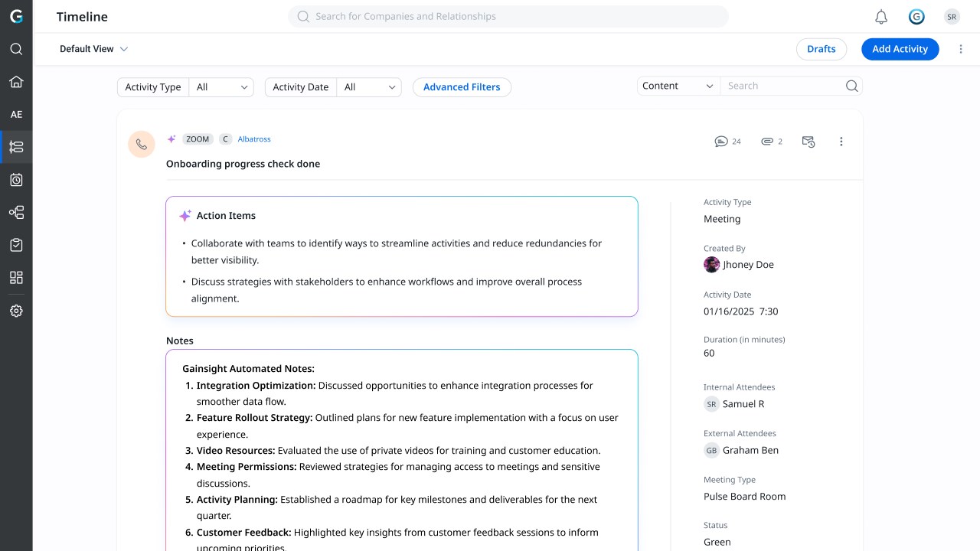Image resolution: width=980 pixels, height=551 pixels.
Task: Expand the Default View dropdown
Action: point(94,49)
